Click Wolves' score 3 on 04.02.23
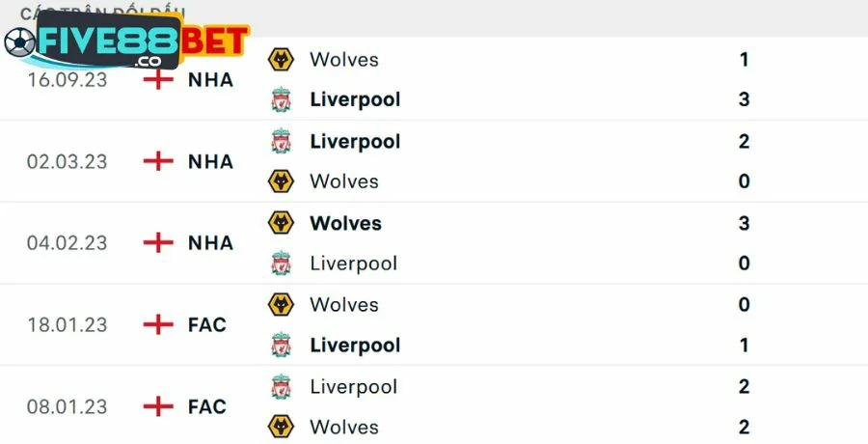 (x=744, y=223)
